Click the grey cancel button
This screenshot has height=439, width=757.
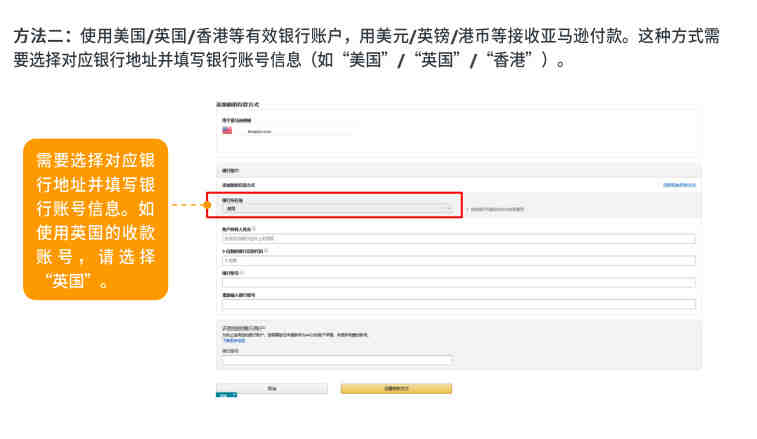[272, 388]
